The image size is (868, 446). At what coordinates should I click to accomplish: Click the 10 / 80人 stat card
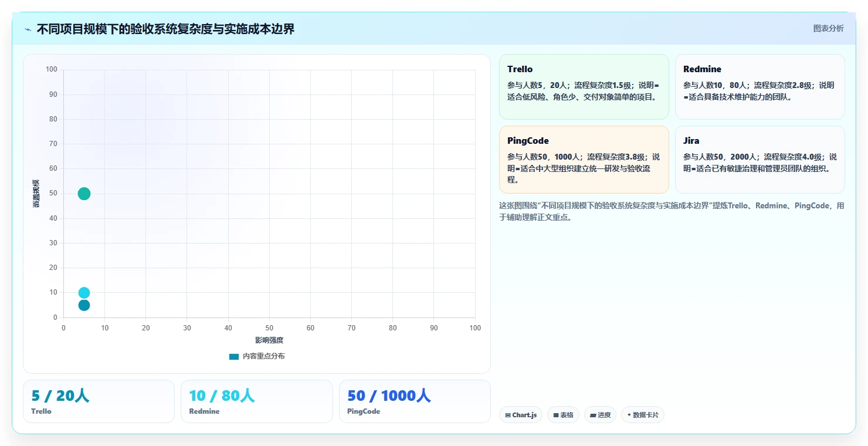[x=256, y=401]
